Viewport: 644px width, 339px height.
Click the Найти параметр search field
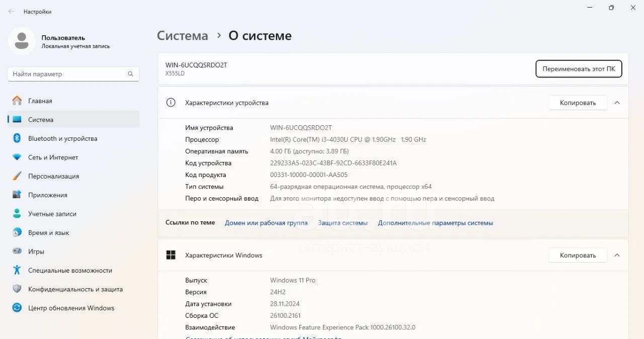point(73,74)
